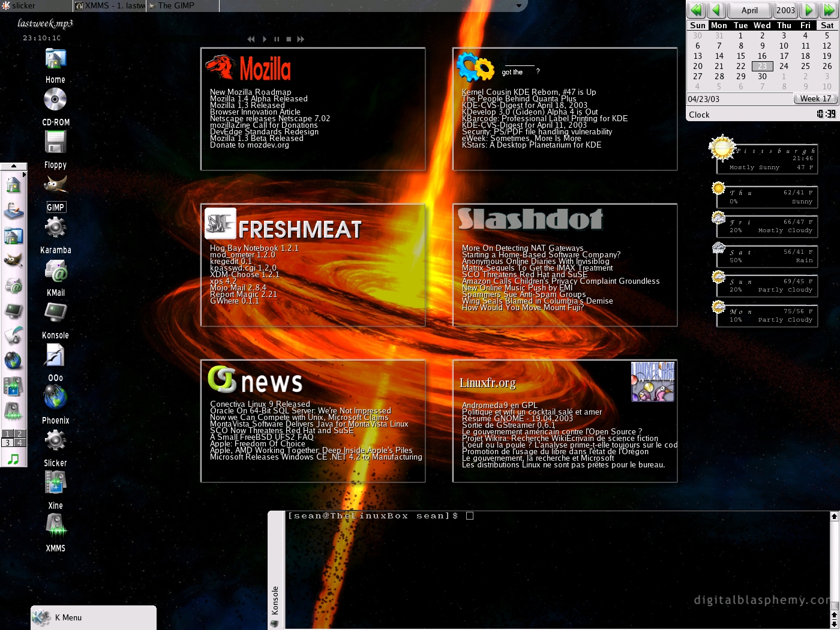This screenshot has width=840, height=630.
Task: Open 'Kernel Cousin KDE Reborn, #47 is Up'
Action: (x=529, y=92)
